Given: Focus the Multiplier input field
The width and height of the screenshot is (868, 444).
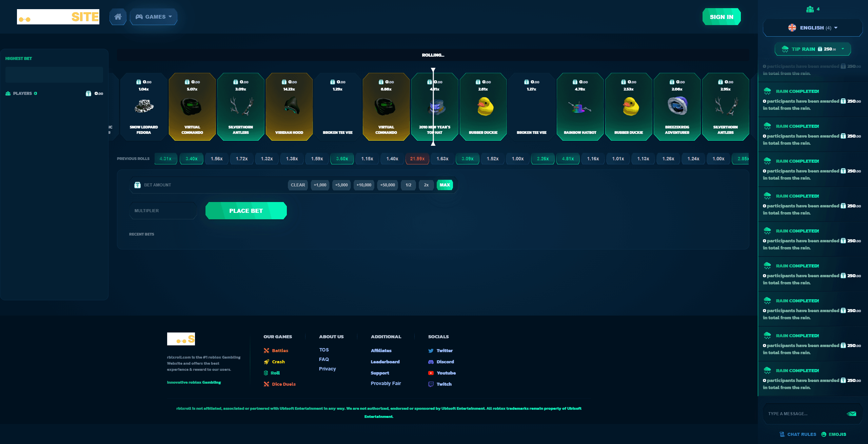Looking at the screenshot, I should [x=163, y=210].
